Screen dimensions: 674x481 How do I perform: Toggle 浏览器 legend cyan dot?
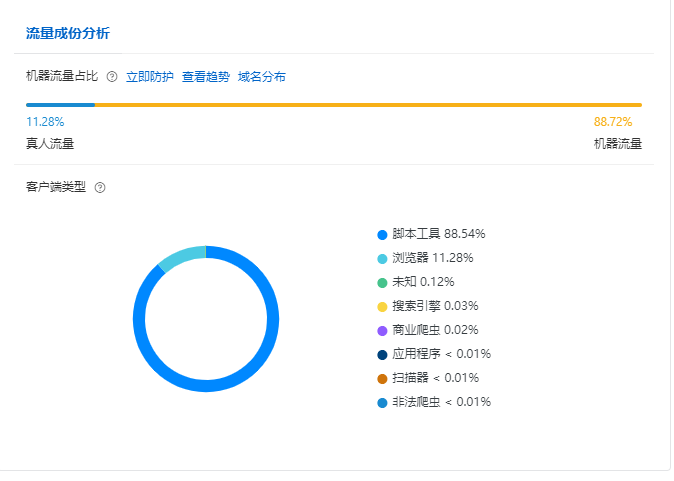pos(382,258)
